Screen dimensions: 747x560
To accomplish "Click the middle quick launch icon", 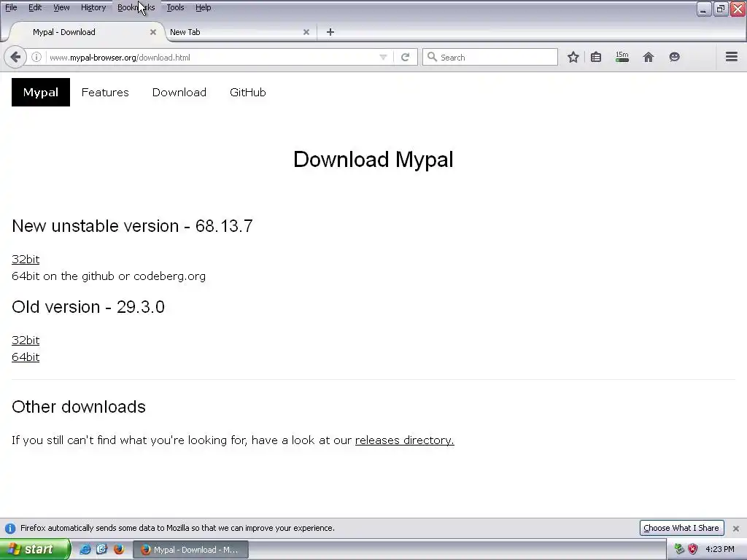I will (102, 549).
